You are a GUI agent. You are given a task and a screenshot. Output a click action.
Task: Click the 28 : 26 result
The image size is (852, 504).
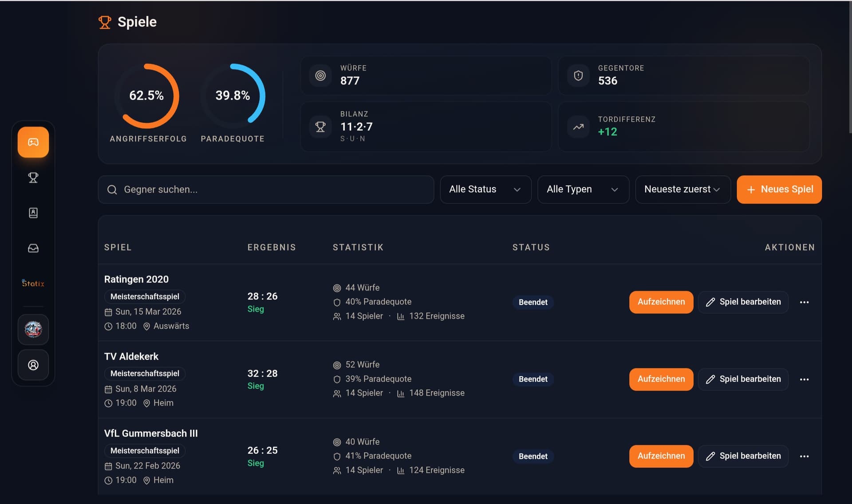pos(262,296)
